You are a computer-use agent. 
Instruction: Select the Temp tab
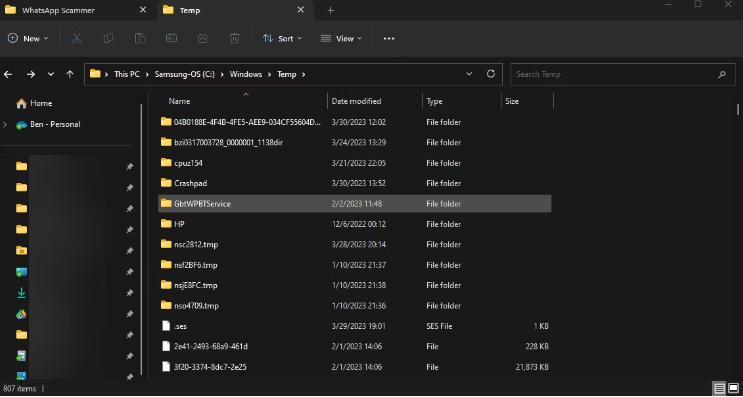pyautogui.click(x=235, y=10)
